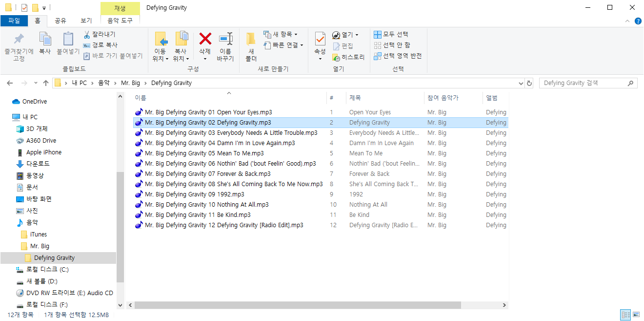Click the search magnifier icon

pos(630,83)
